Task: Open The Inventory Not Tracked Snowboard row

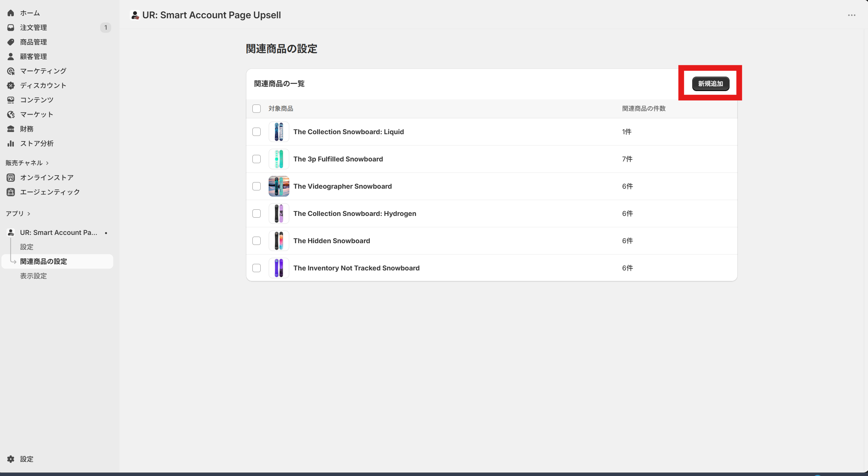Action: (x=492, y=268)
